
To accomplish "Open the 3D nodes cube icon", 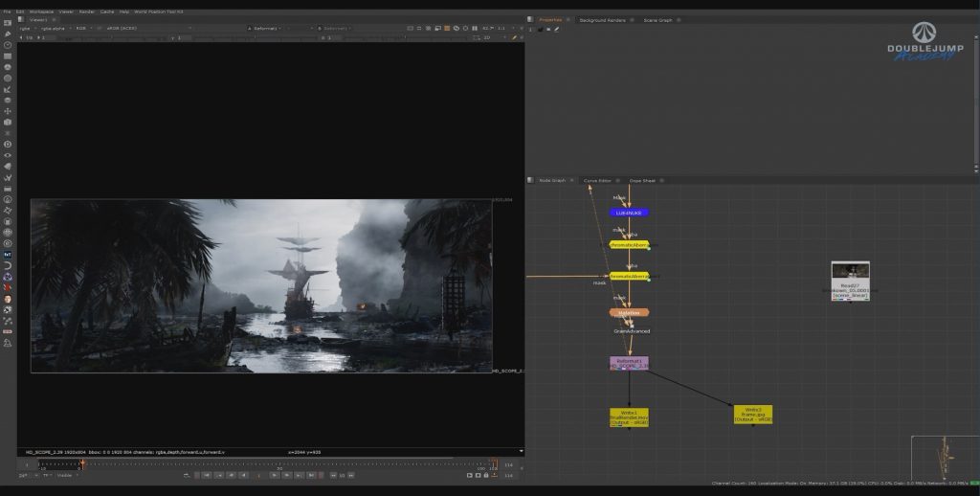I will [8, 123].
